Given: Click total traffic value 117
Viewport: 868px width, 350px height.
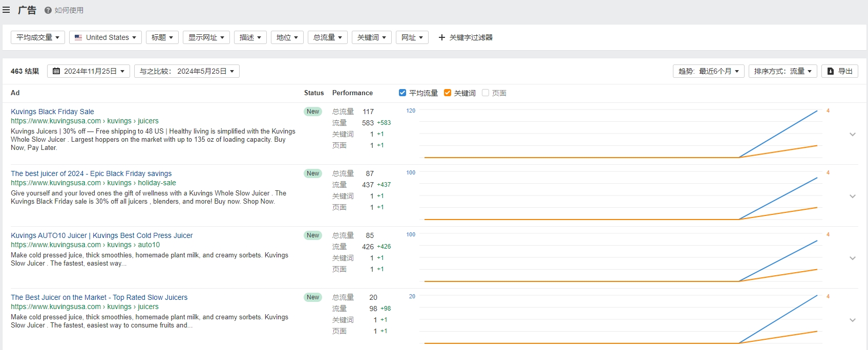Looking at the screenshot, I should [368, 112].
